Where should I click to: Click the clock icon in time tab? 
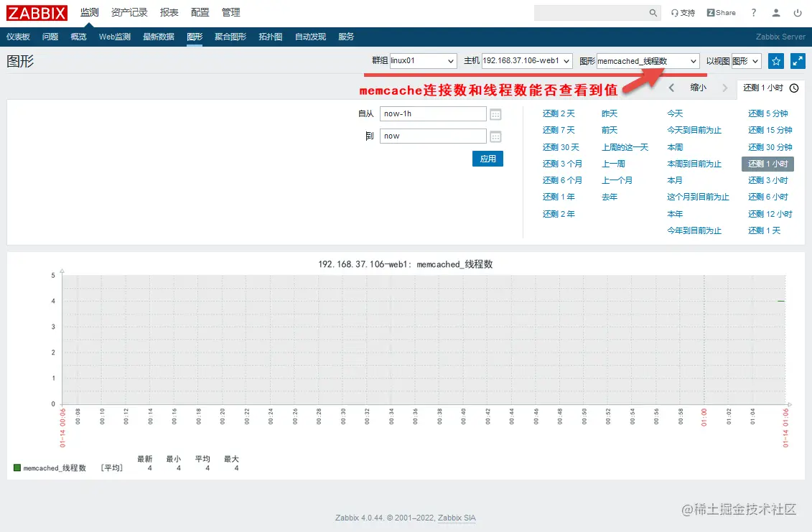794,88
